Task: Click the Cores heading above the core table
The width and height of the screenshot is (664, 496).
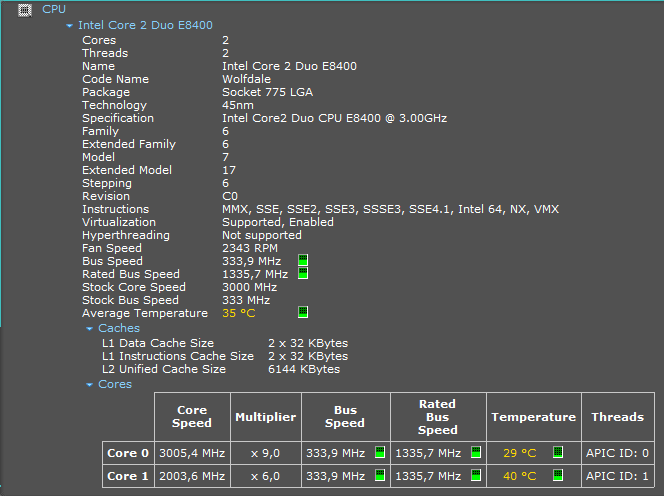Action: (115, 384)
